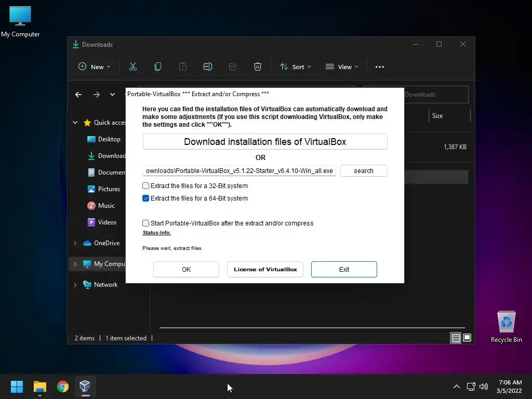Click the Size column header
Screen dimensions: 532x399
click(x=449, y=116)
